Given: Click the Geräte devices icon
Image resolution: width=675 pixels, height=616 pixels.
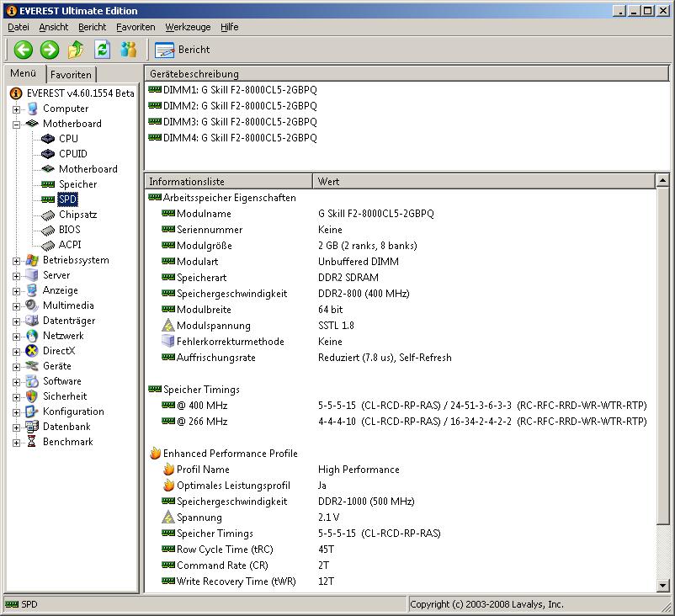Looking at the screenshot, I should click(x=32, y=366).
